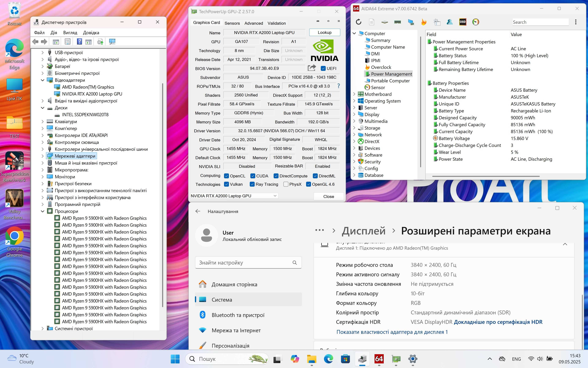
Task: Open link Докладніше про сертифікація HDR
Action: click(x=498, y=322)
